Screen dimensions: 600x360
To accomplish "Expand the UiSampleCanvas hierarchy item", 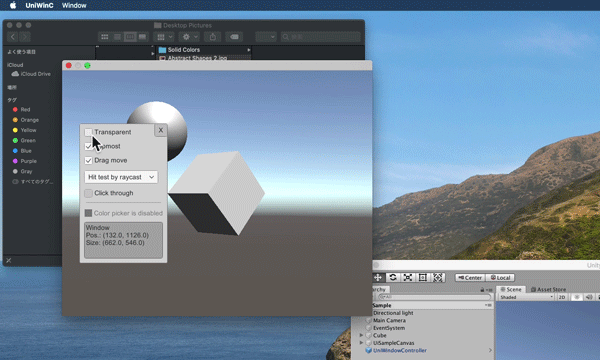I will [361, 343].
